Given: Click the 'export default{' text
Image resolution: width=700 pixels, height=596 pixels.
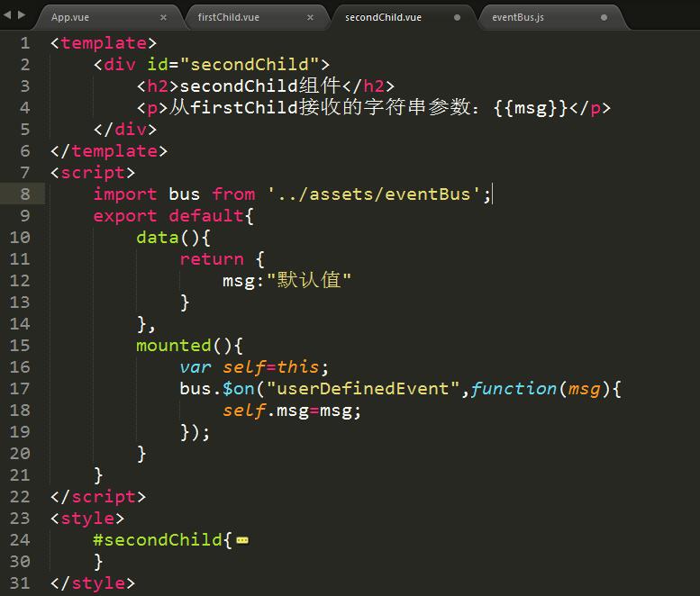Looking at the screenshot, I should [x=174, y=216].
